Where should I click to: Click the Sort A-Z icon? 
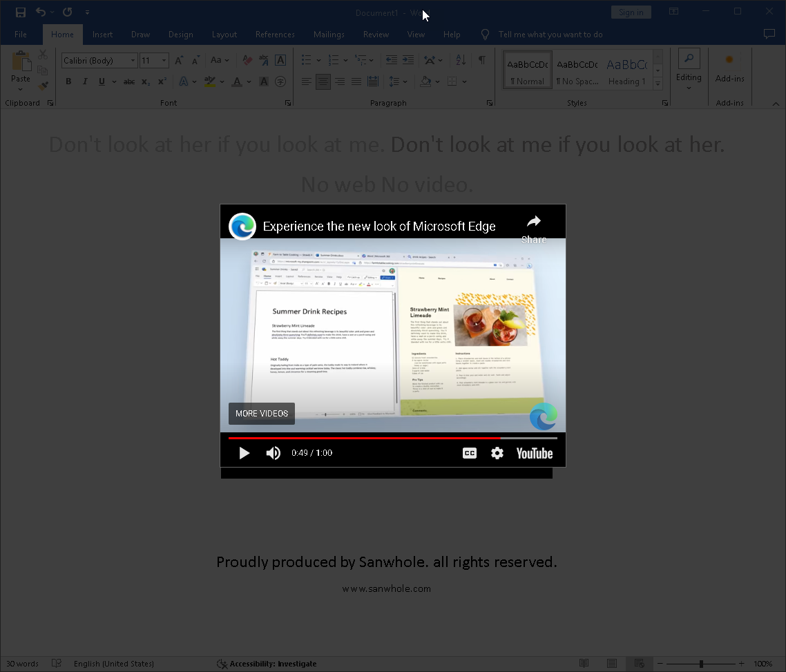tap(461, 60)
